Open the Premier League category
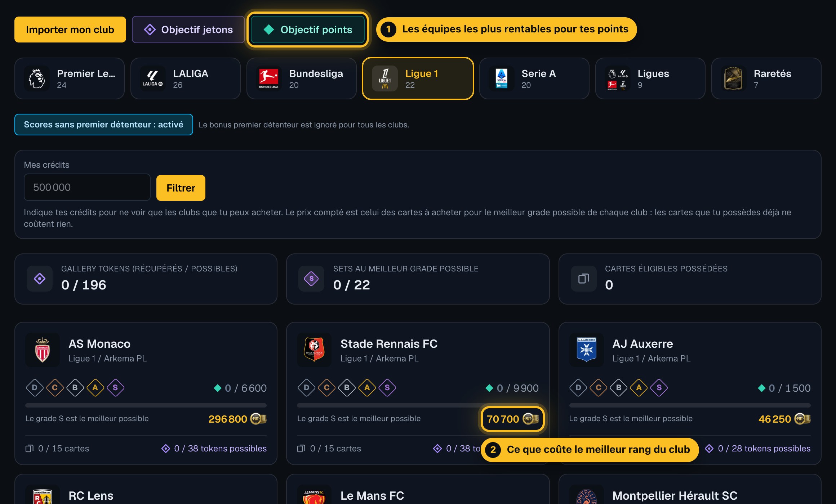This screenshot has width=836, height=504. pos(70,78)
